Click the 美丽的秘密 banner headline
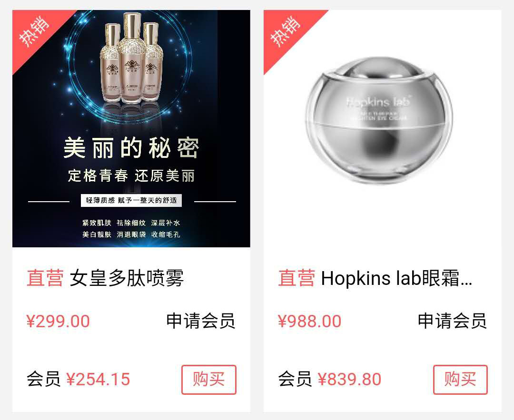Viewport: 514px width, 420px height. 131,148
